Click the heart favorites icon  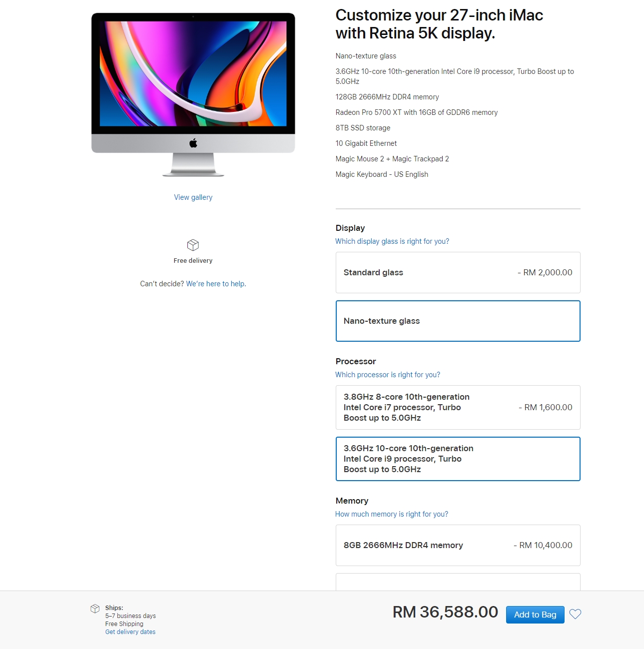(575, 614)
